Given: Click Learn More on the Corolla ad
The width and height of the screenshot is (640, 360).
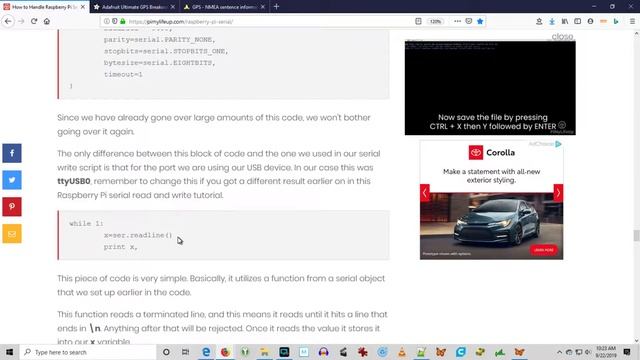Looking at the screenshot, I should tap(544, 250).
